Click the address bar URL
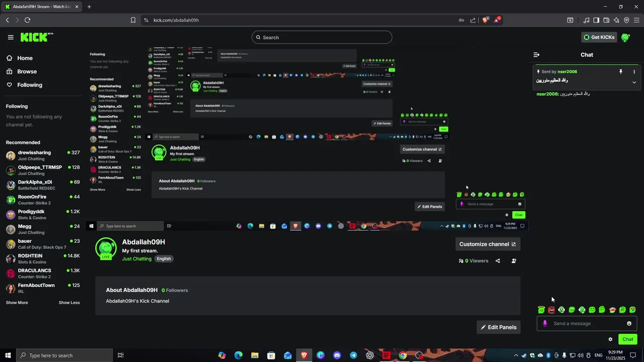The width and height of the screenshot is (644, 362). pos(176,20)
